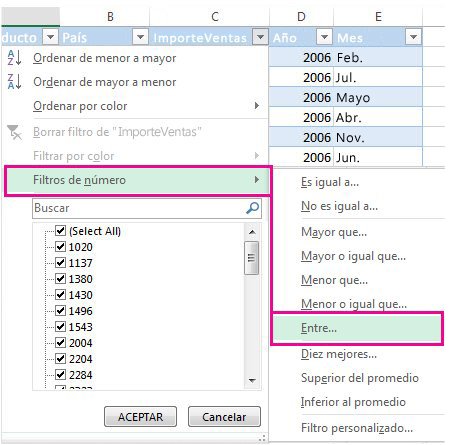Open the Año column filter dropdown
This screenshot has width=450, height=445.
324,37
